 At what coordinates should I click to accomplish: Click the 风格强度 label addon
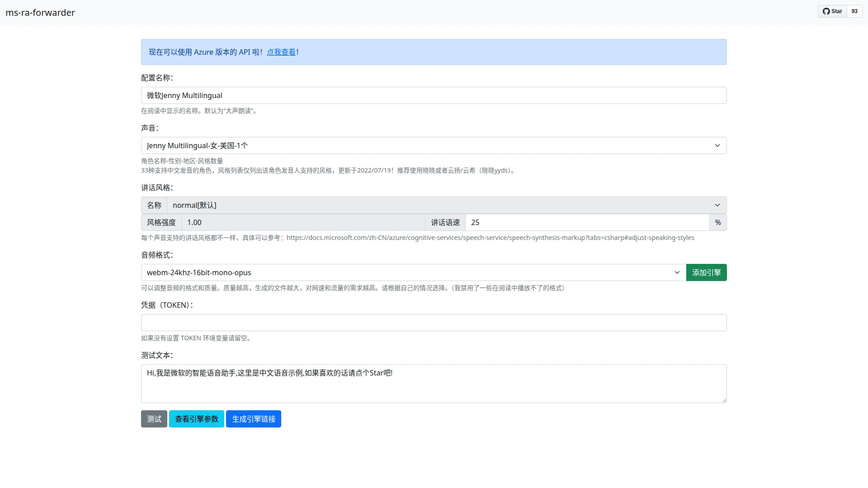click(161, 222)
